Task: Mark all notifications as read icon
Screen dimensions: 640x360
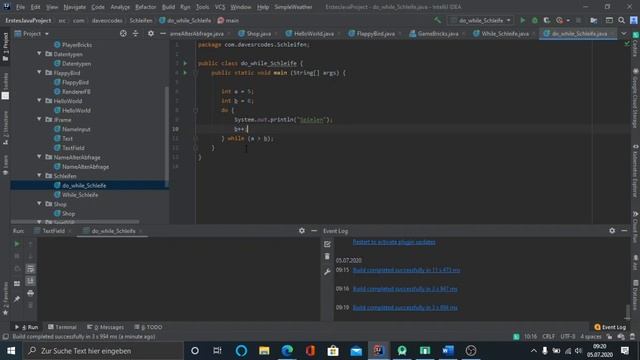Action: (327, 244)
